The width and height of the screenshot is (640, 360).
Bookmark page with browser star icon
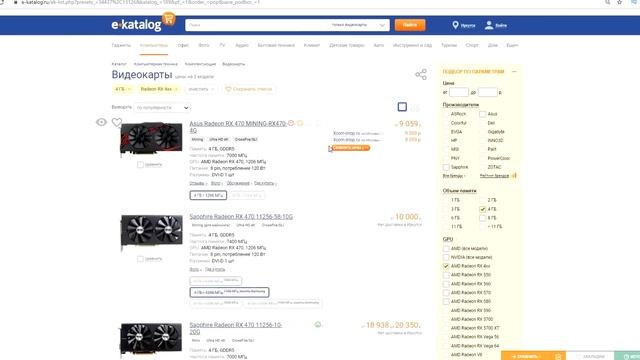(620, 2)
